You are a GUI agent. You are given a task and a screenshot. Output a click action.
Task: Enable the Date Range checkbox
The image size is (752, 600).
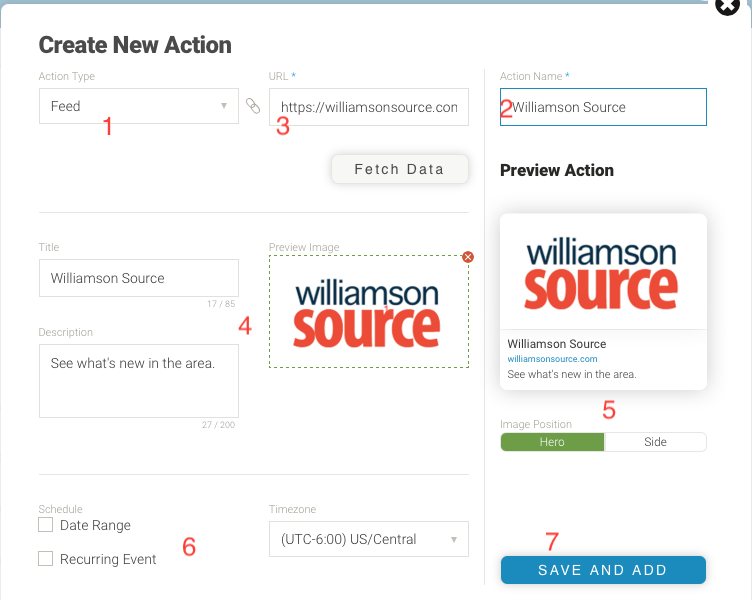pyautogui.click(x=45, y=525)
